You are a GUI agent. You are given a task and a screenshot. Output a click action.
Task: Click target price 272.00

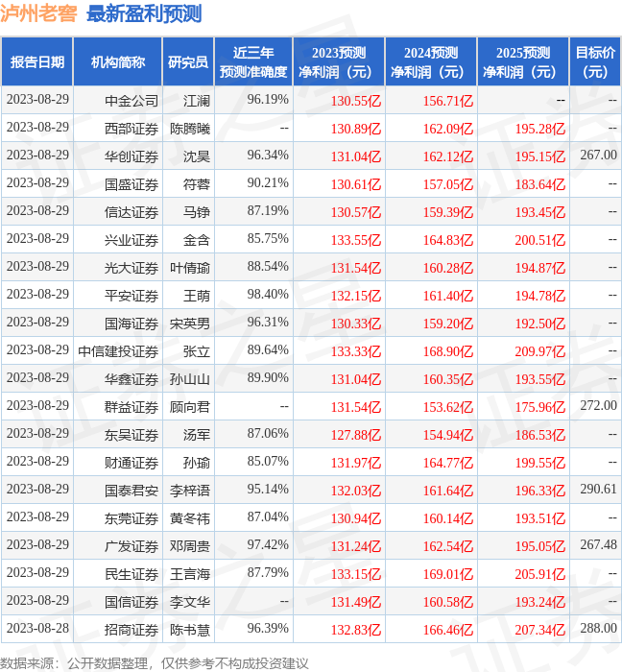598,406
